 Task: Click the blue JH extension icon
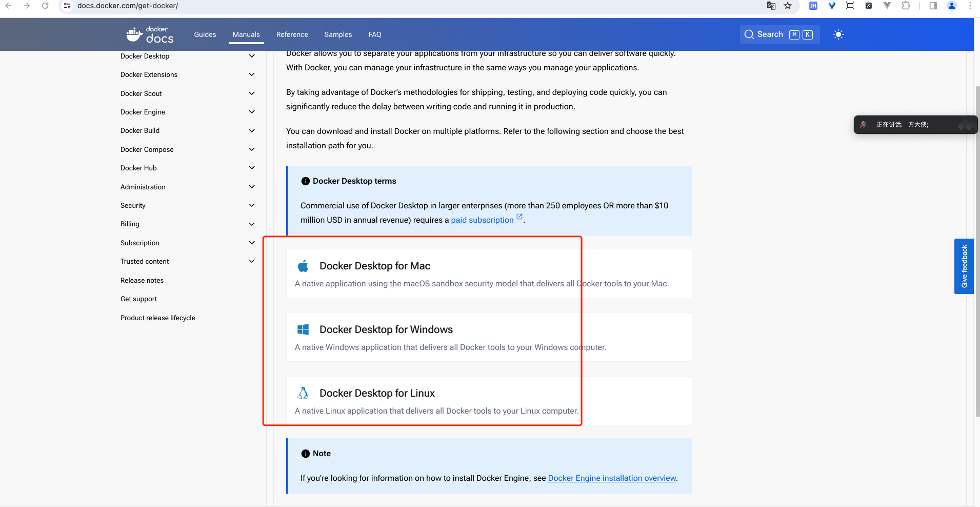coord(813,6)
